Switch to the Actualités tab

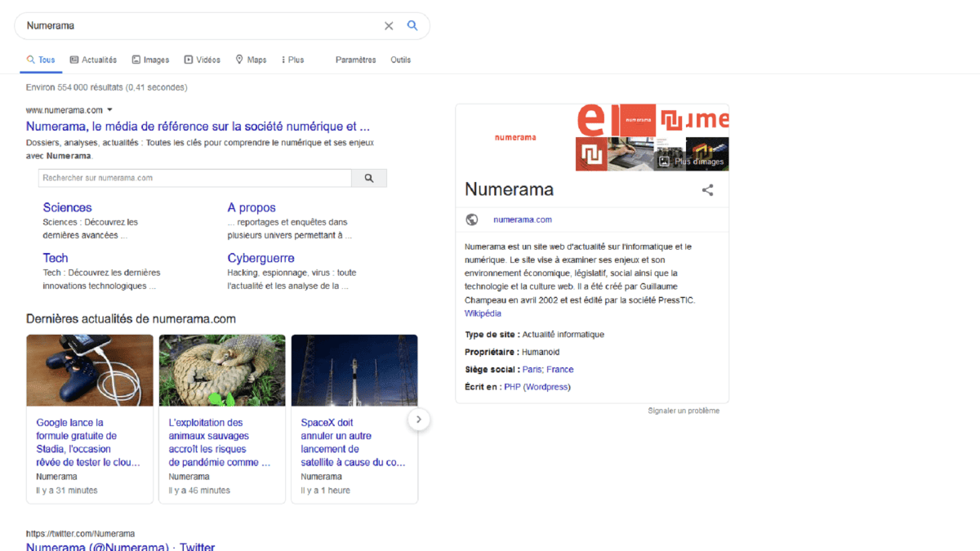pos(93,60)
